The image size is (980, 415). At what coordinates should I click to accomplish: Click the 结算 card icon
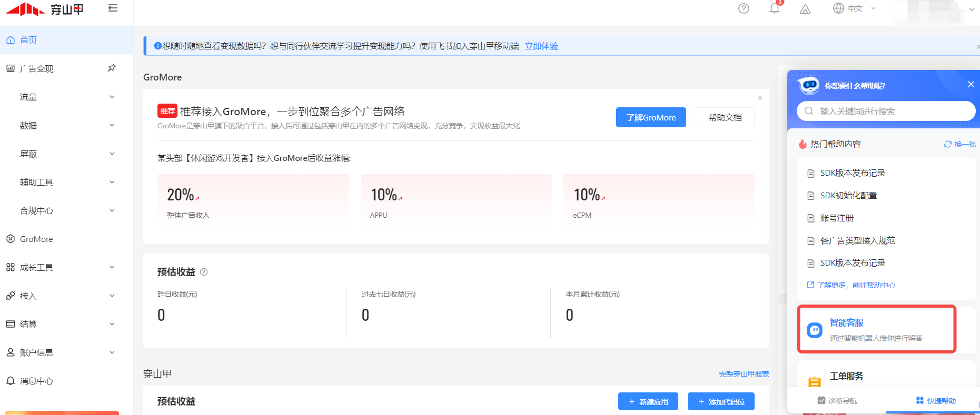click(x=11, y=324)
